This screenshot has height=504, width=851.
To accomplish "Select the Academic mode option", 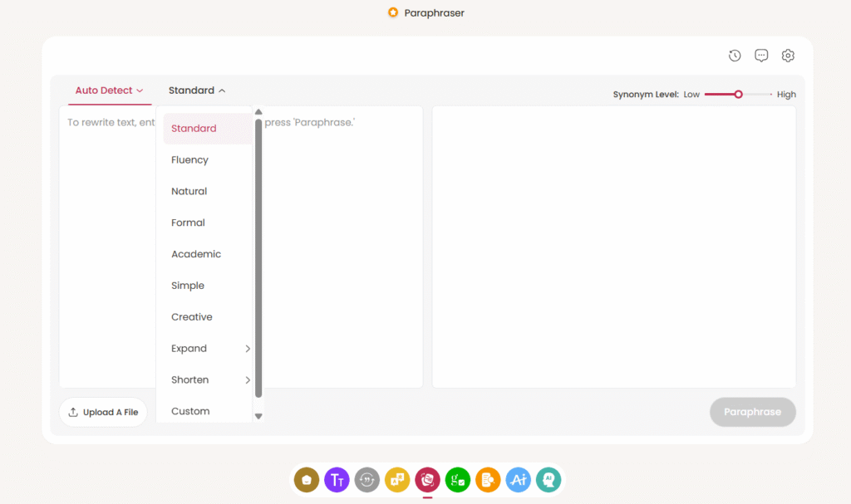I will (196, 254).
